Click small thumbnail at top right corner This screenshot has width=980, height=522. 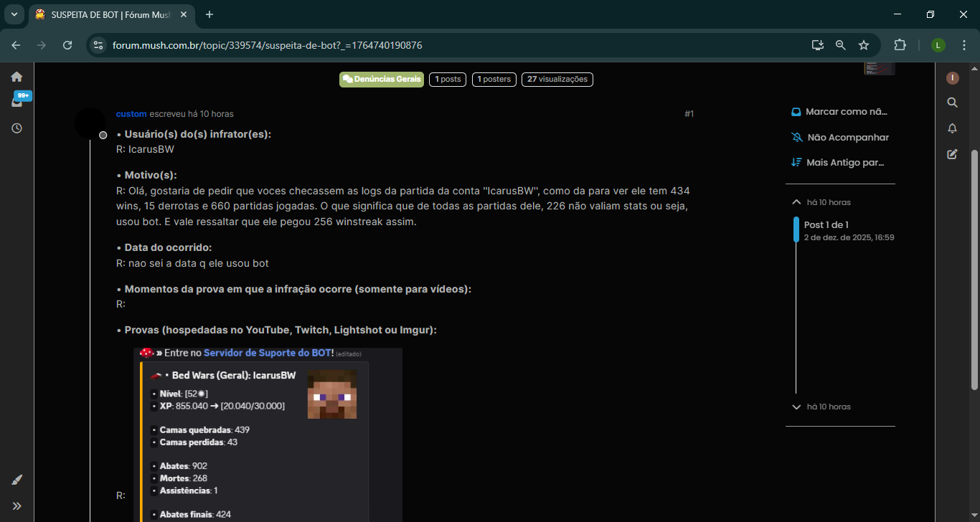880,68
